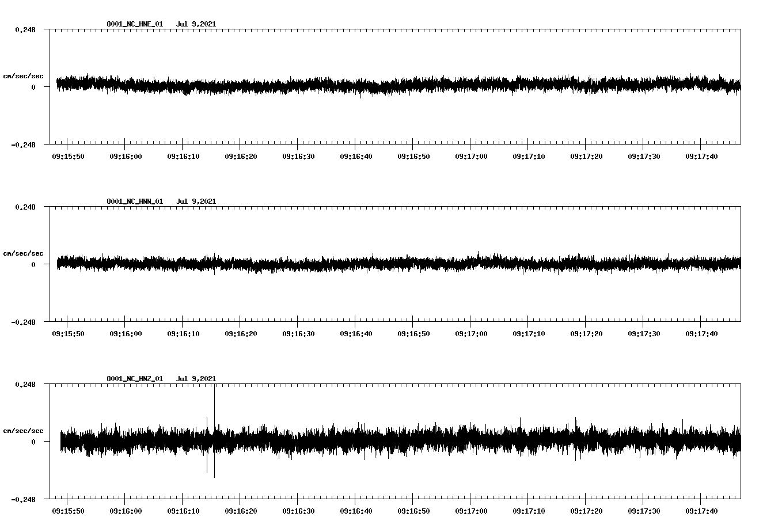Click the 0001_NC_HNN_01 channel label

[134, 201]
